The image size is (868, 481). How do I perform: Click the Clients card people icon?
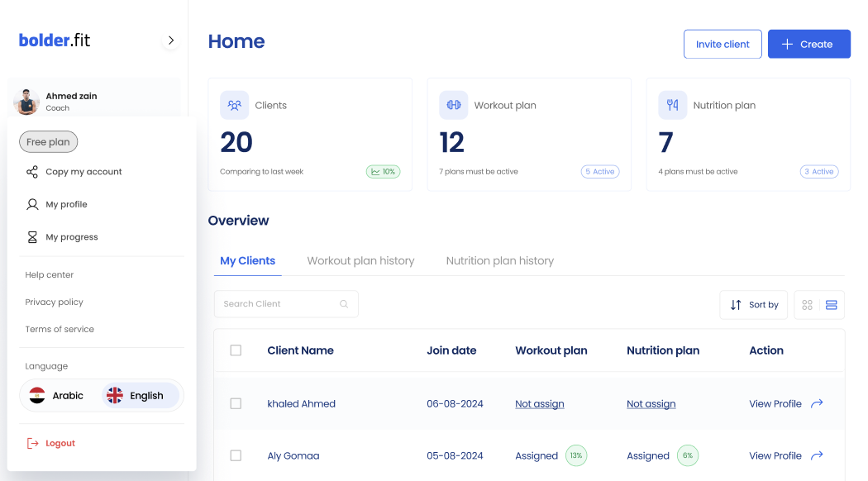pyautogui.click(x=235, y=105)
